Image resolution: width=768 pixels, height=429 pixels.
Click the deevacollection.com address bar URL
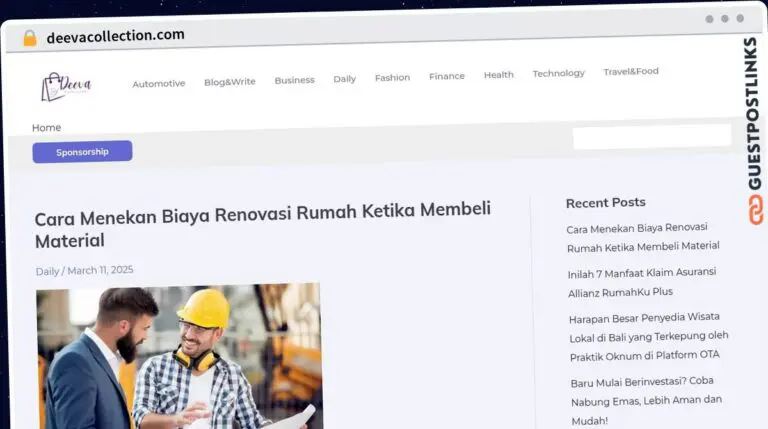(x=115, y=36)
